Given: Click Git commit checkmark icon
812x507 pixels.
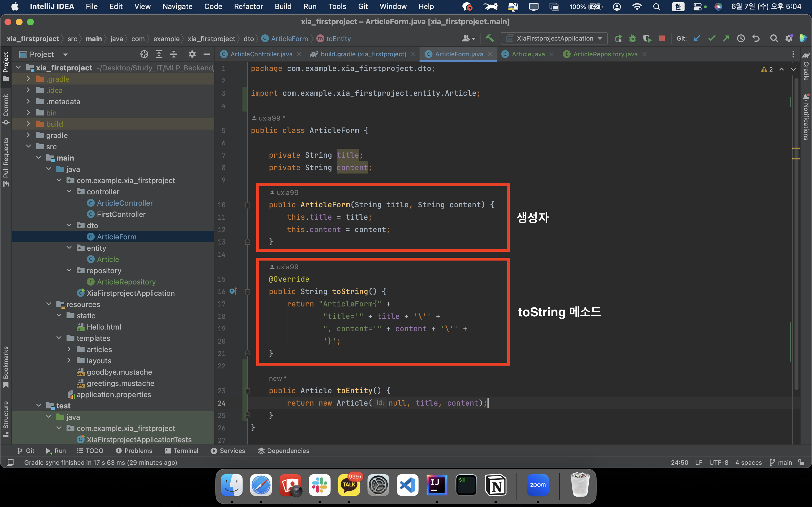Looking at the screenshot, I should click(x=711, y=39).
